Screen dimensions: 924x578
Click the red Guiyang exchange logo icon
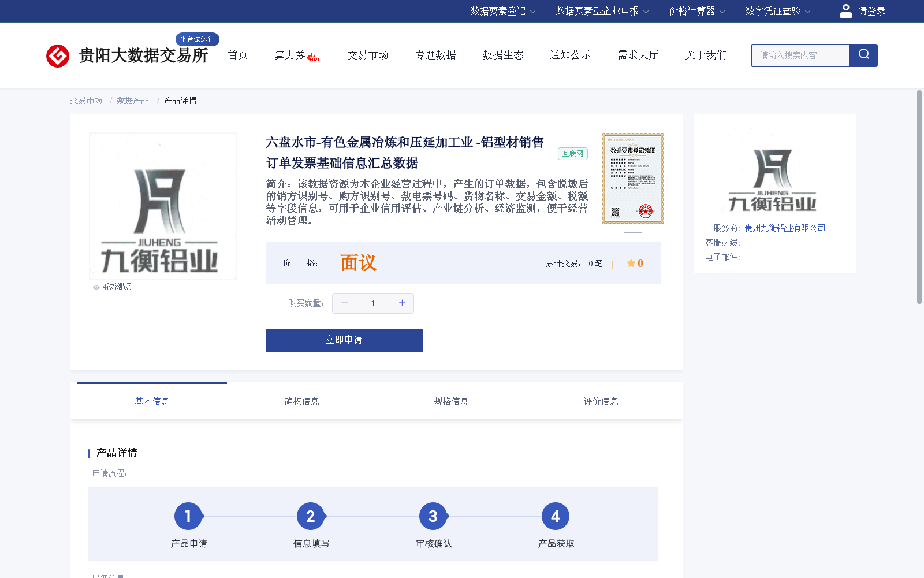point(58,56)
